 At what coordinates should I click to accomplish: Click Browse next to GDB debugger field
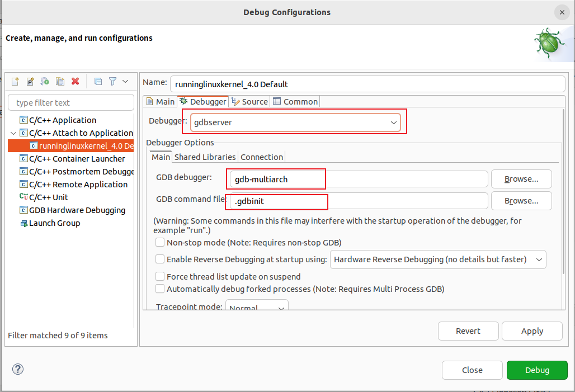521,179
